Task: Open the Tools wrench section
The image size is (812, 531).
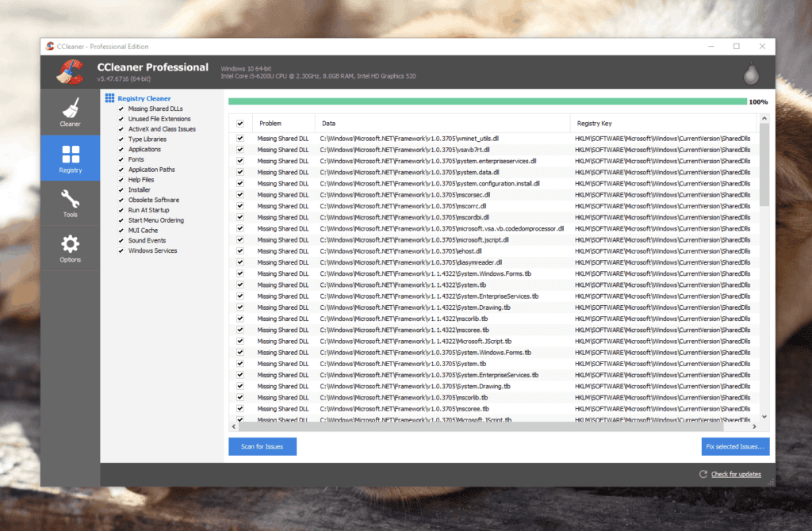Action: tap(70, 203)
